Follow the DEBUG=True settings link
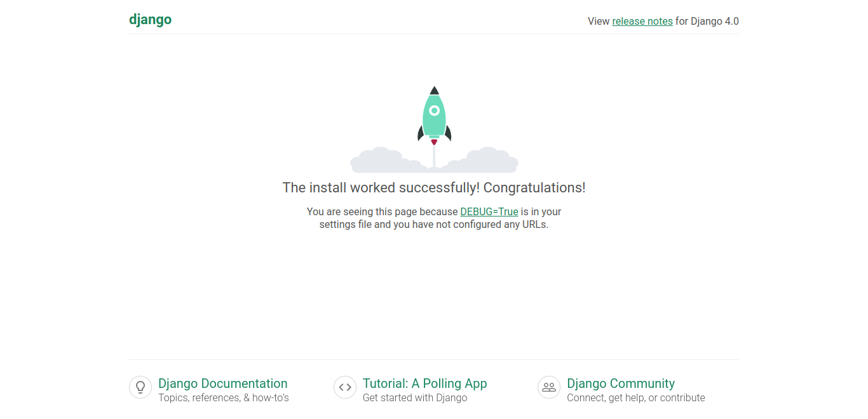The height and width of the screenshot is (419, 868). (489, 211)
